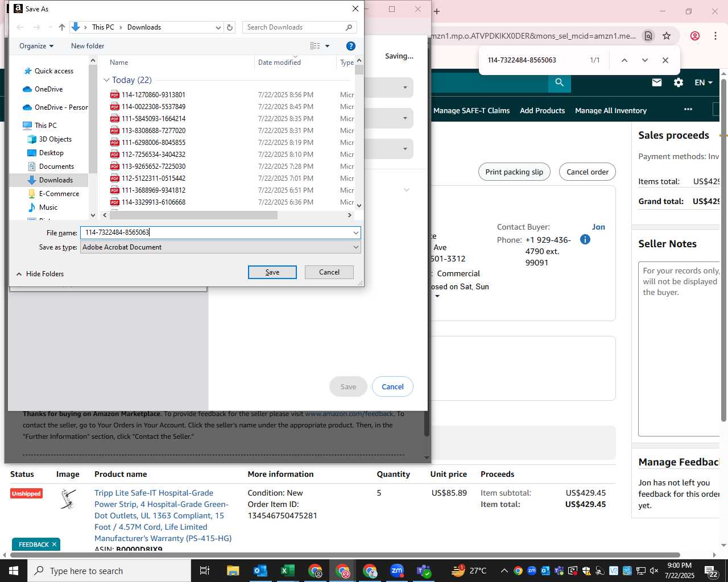This screenshot has height=582, width=728.
Task: Open OneDrive in navigation pane
Action: pyautogui.click(x=48, y=89)
